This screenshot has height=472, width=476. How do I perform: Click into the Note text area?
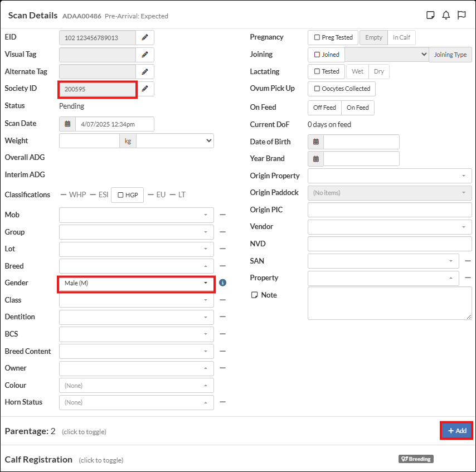[x=389, y=303]
